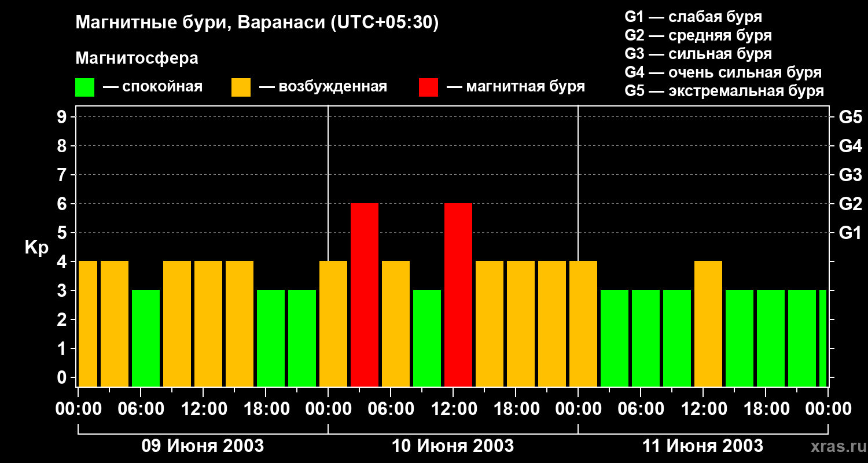Click the 'G4' label on right axis
Viewport: 868px width, 463px height.
click(850, 146)
